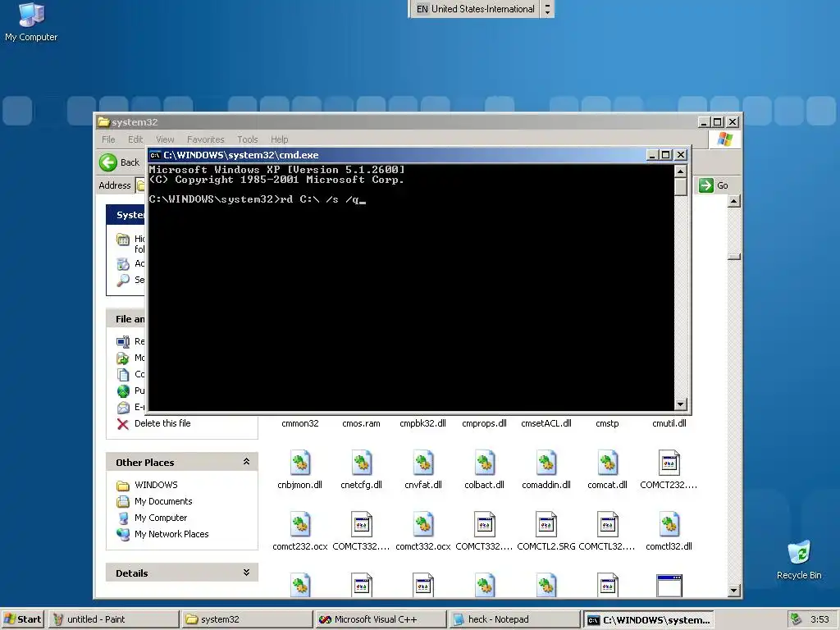Click the cmpbk32.dll file name
Image resolution: width=840 pixels, height=630 pixels.
pyautogui.click(x=422, y=423)
